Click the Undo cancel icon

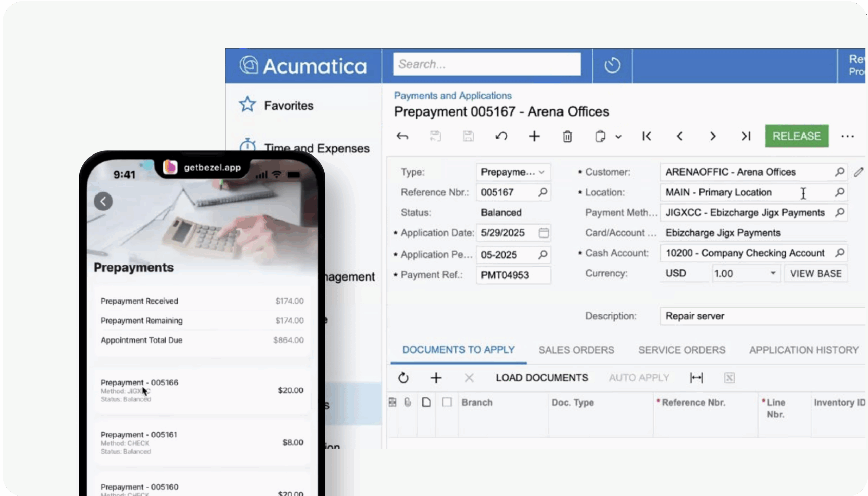tap(501, 136)
